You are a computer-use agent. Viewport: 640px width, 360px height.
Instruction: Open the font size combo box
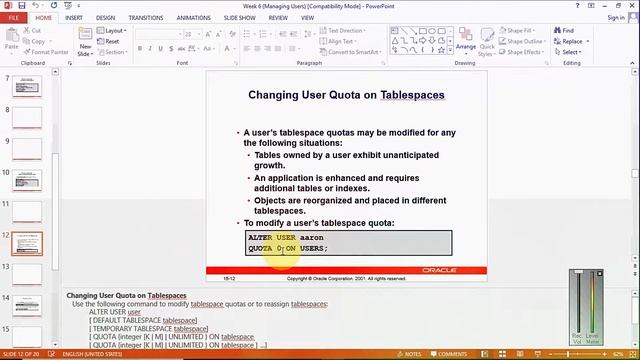tap(192, 34)
